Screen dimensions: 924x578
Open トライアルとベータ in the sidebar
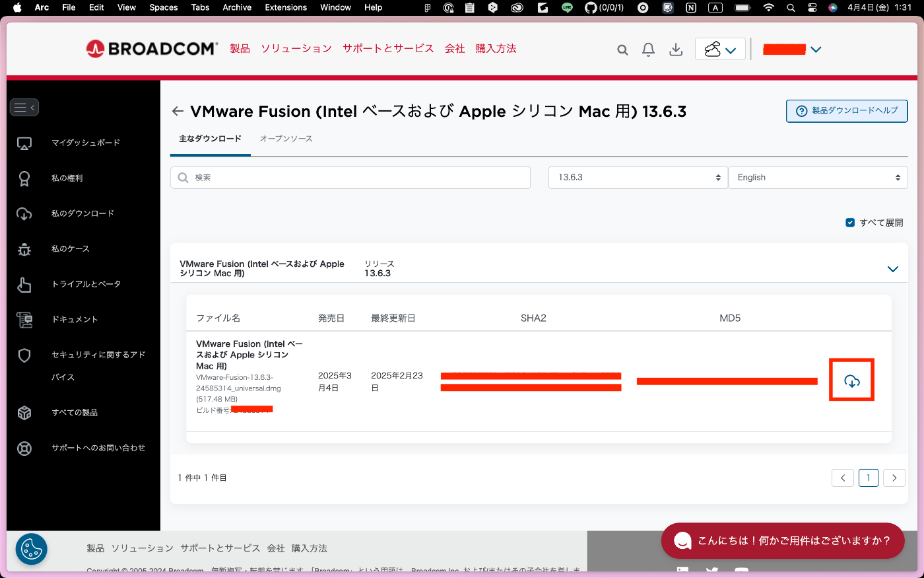(86, 284)
